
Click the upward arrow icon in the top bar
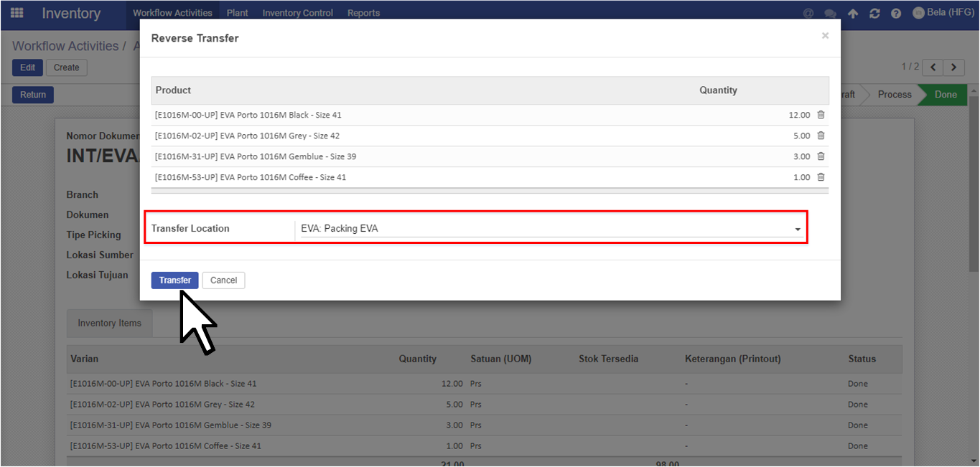click(853, 14)
